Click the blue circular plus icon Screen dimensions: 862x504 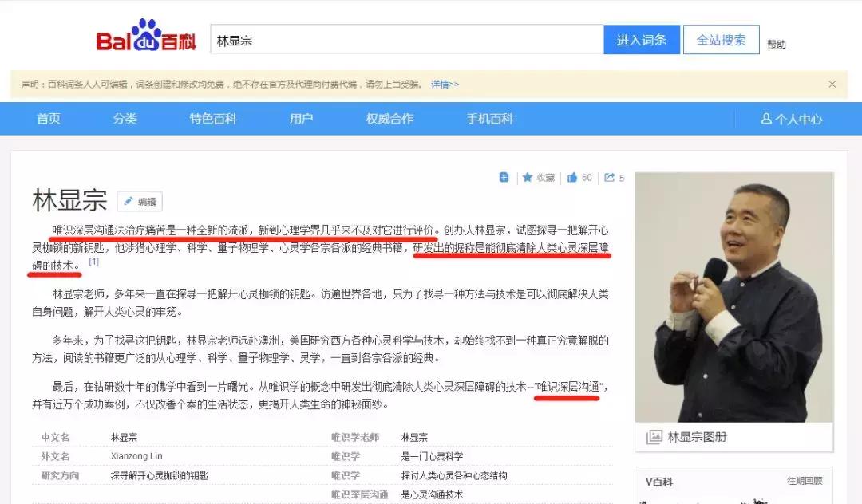504,177
